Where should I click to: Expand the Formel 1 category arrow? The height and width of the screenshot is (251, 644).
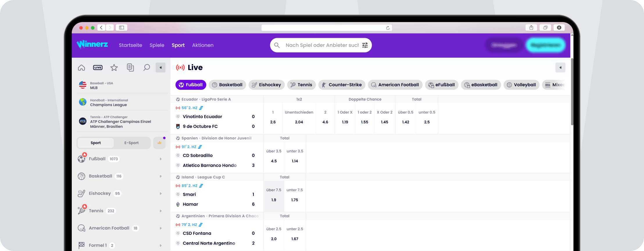point(161,245)
